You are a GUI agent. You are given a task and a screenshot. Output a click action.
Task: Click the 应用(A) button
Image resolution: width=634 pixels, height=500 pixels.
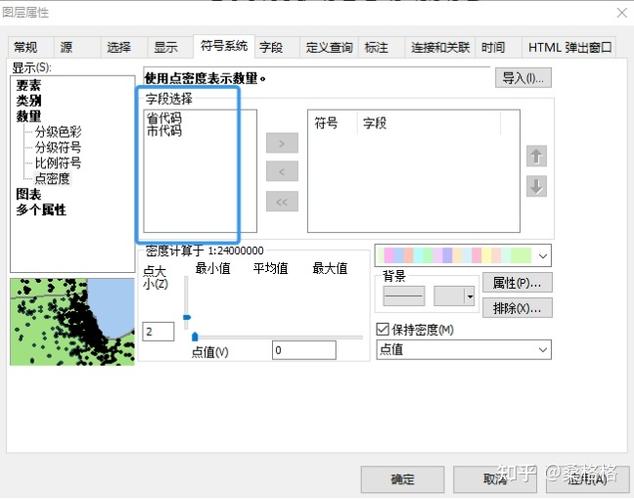point(588,479)
